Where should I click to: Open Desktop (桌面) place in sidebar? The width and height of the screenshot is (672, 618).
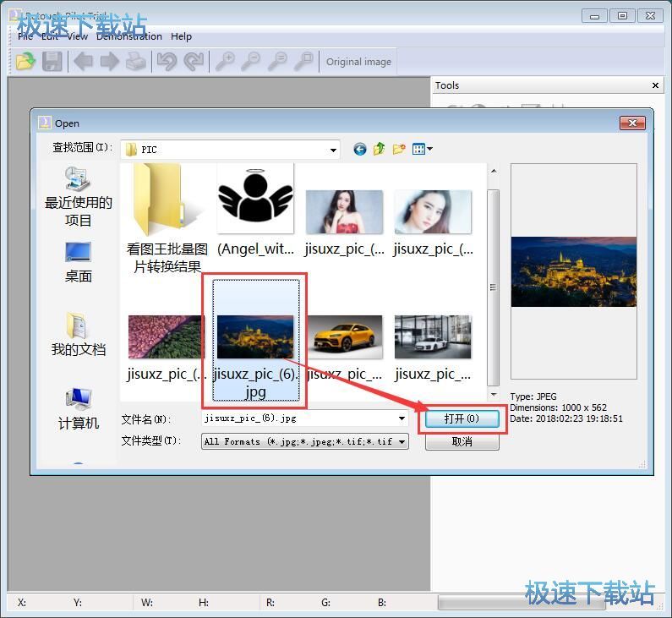78,262
